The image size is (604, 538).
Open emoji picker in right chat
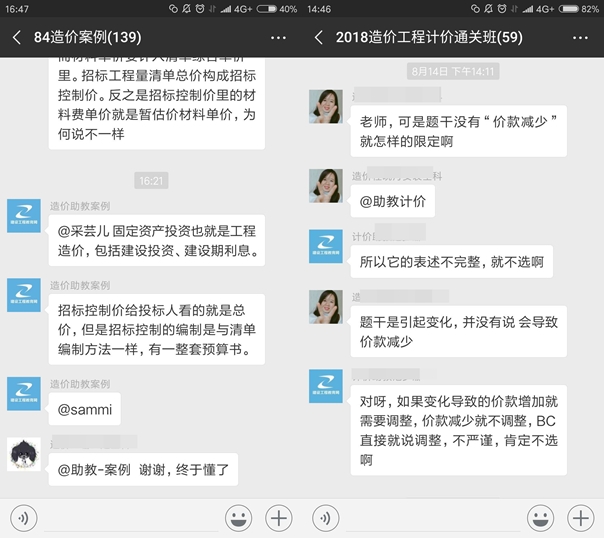pos(540,517)
